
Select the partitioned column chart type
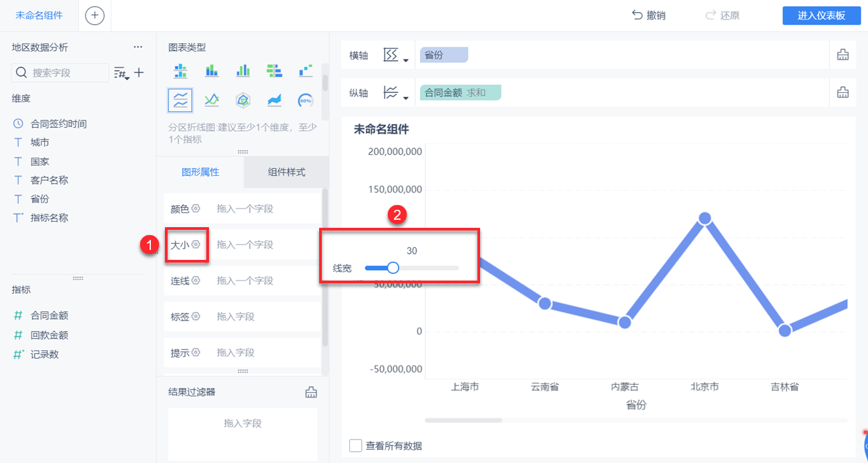click(x=180, y=70)
